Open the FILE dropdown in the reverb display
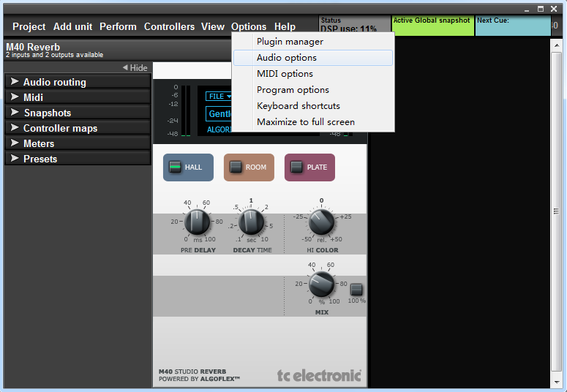The width and height of the screenshot is (567, 392). (219, 97)
